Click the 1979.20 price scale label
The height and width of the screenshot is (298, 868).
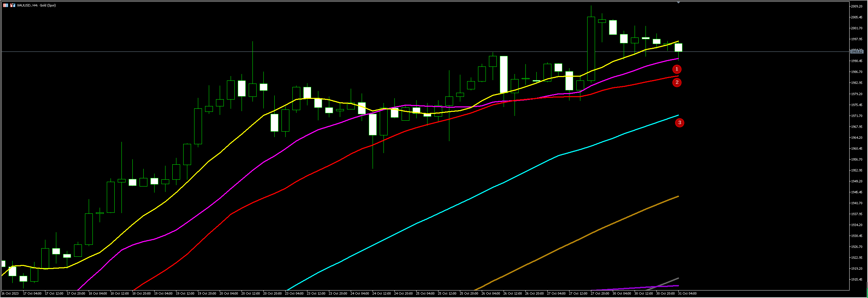click(857, 94)
